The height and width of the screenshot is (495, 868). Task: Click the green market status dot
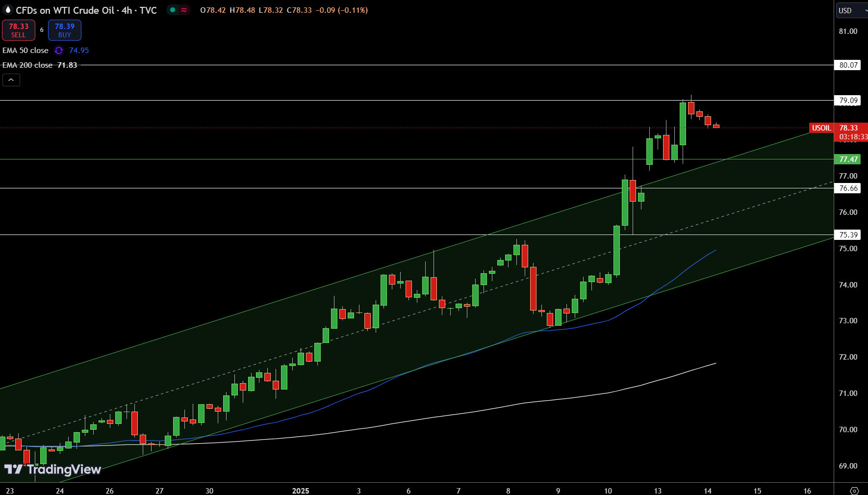pos(173,10)
